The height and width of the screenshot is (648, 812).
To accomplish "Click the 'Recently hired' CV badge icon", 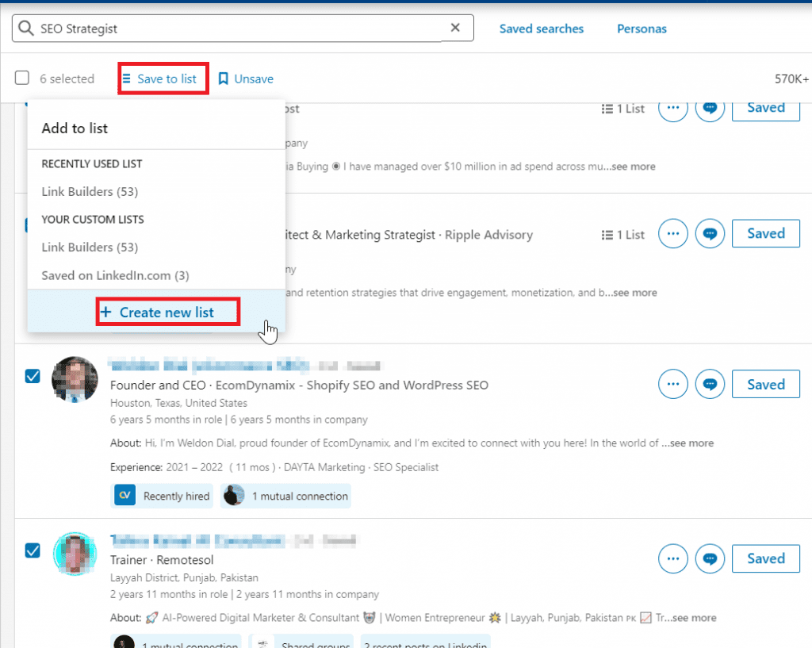I will [124, 495].
